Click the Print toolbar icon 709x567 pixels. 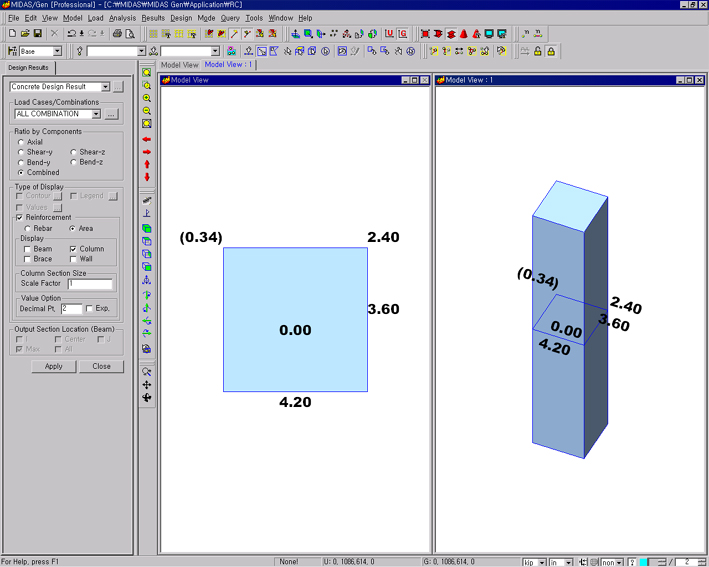[118, 34]
